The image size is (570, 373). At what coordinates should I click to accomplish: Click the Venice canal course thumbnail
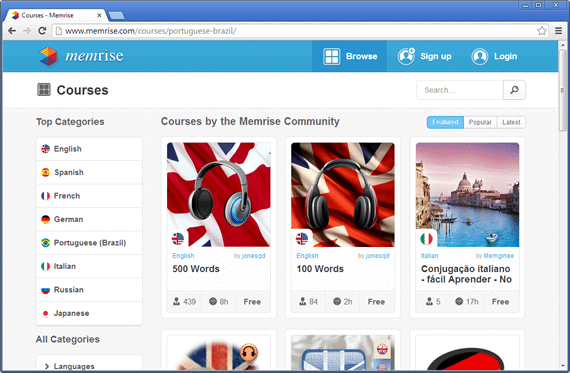pos(467,194)
